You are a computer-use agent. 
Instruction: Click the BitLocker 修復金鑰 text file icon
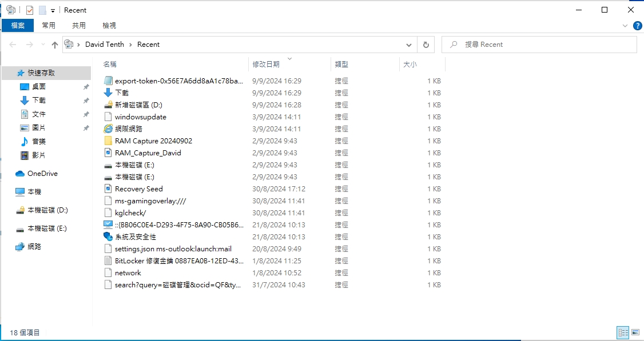[x=108, y=260]
